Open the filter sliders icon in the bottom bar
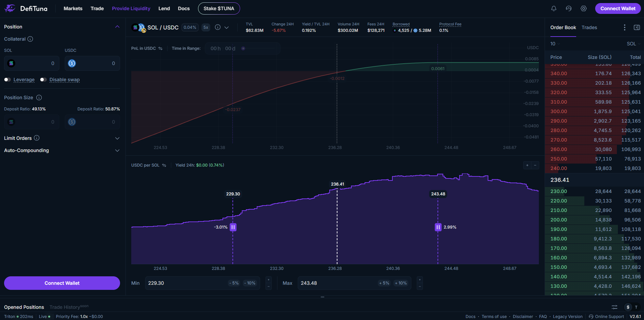Viewport: 644px width, 320px height. [614, 307]
